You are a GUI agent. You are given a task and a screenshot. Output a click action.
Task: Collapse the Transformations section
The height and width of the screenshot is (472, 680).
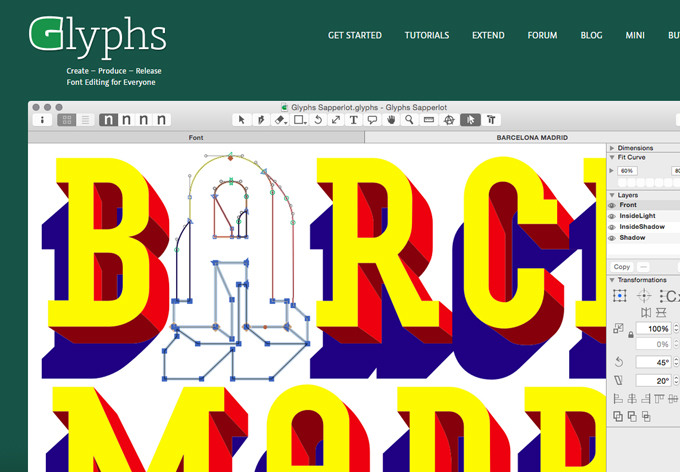point(612,280)
